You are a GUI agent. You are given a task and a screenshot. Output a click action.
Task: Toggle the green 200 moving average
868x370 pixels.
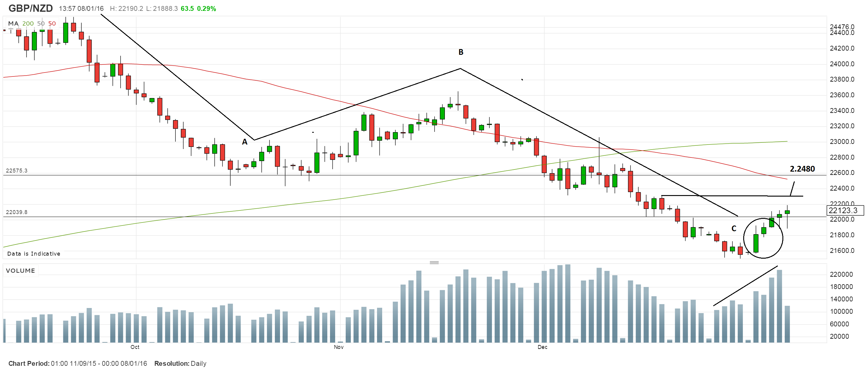coord(28,23)
